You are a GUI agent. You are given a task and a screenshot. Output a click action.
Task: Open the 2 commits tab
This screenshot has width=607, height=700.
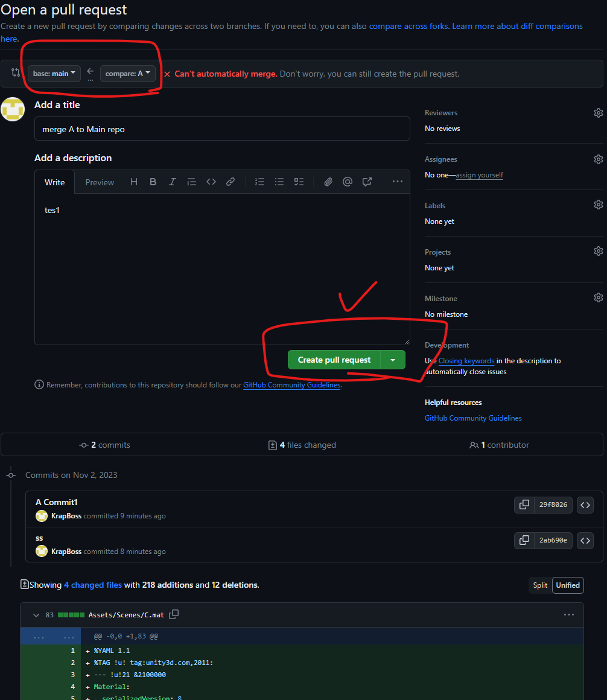tap(104, 445)
